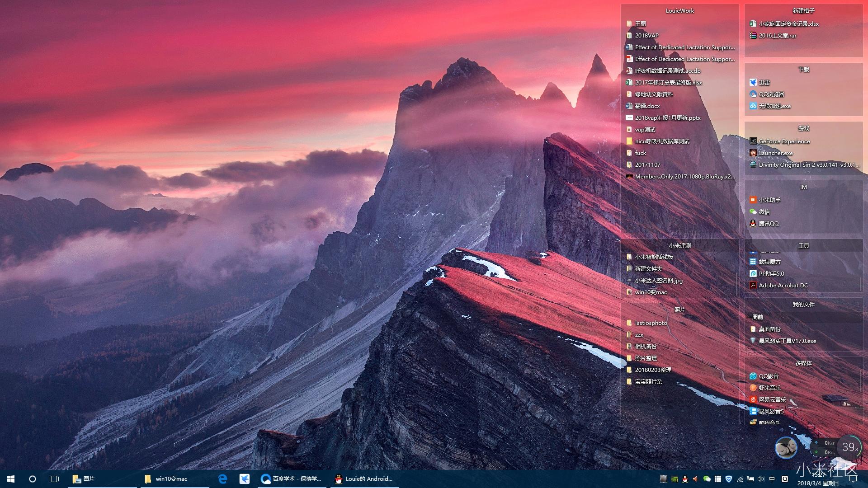Open the Task View button on the taskbar
Image resolution: width=868 pixels, height=488 pixels.
[x=54, y=479]
